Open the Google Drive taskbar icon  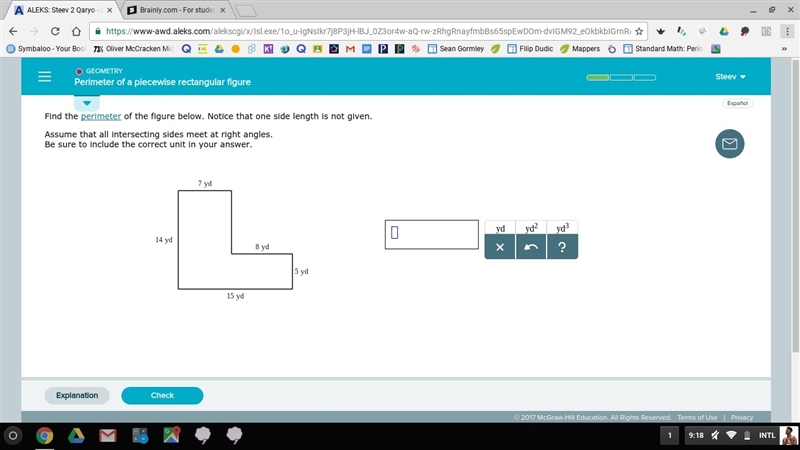(x=76, y=435)
